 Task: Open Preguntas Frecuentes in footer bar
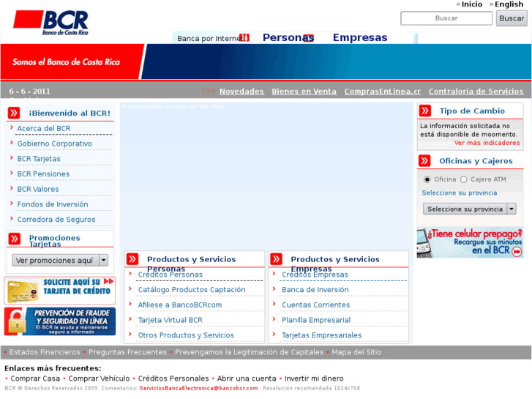[x=127, y=352]
